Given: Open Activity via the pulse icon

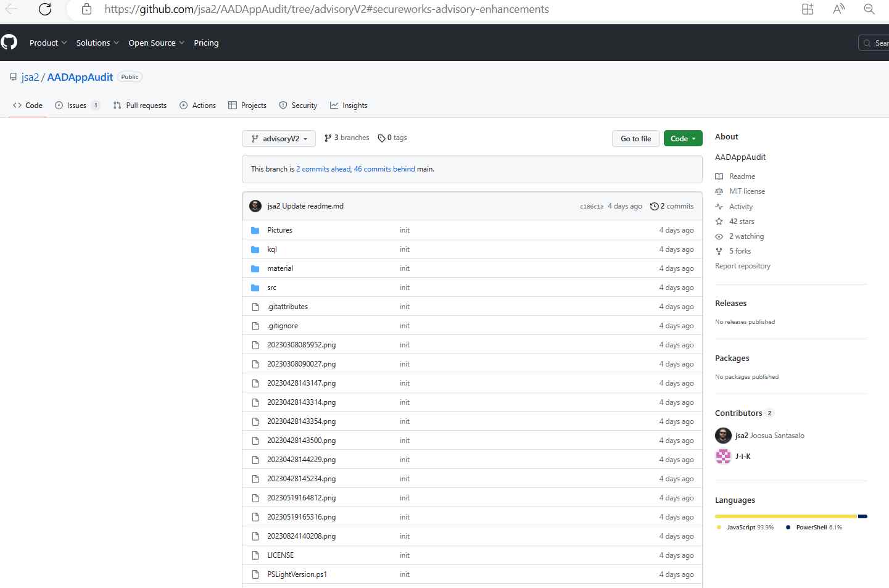Looking at the screenshot, I should 719,207.
